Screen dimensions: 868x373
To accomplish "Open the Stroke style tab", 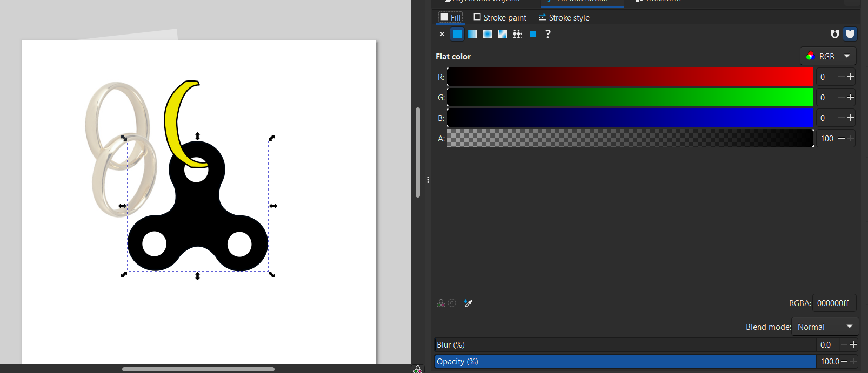I will (x=564, y=17).
